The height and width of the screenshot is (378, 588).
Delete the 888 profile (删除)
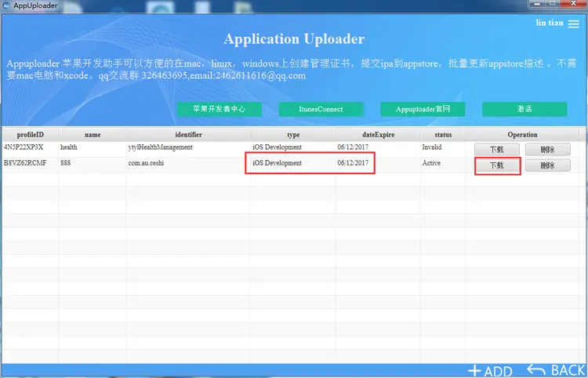pyautogui.click(x=547, y=165)
